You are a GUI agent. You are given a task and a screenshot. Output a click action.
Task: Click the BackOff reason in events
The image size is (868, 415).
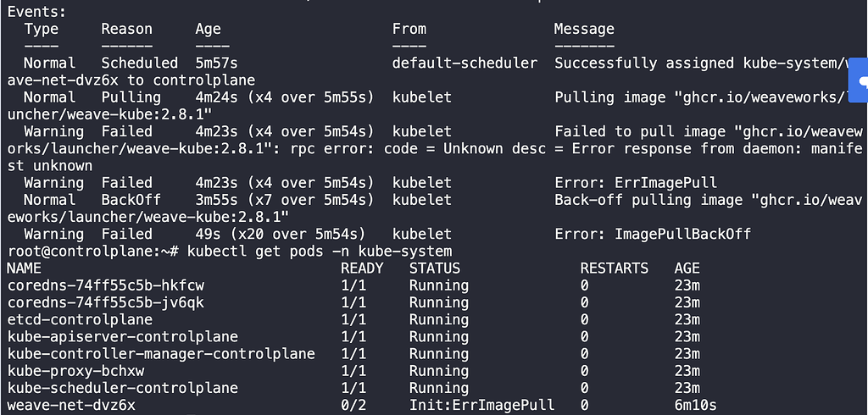click(x=127, y=200)
